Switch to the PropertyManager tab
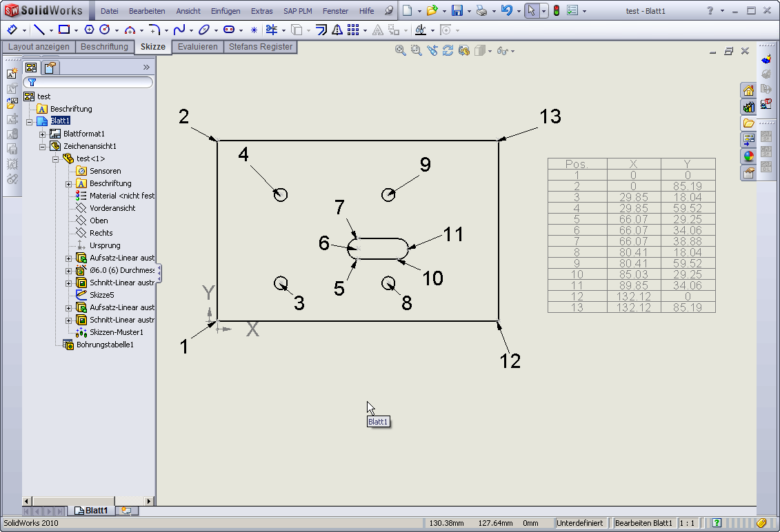 coord(49,67)
